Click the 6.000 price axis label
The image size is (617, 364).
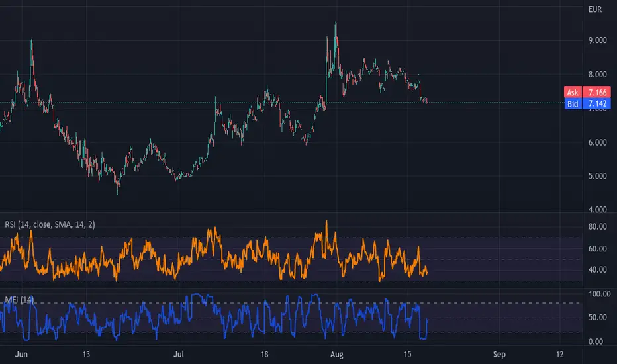coord(597,142)
